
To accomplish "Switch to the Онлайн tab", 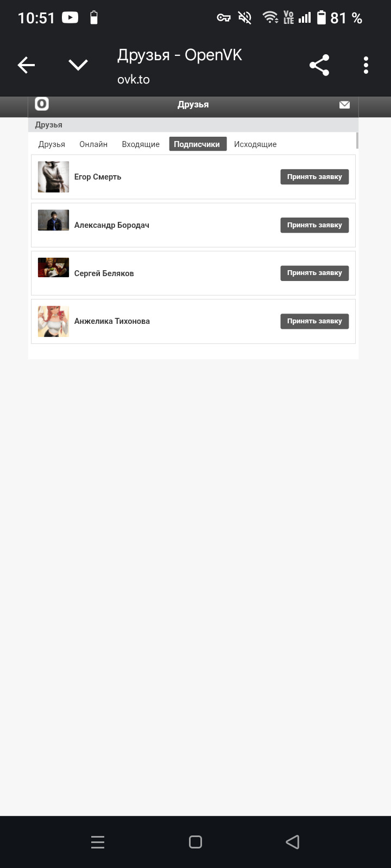I will pos(93,144).
